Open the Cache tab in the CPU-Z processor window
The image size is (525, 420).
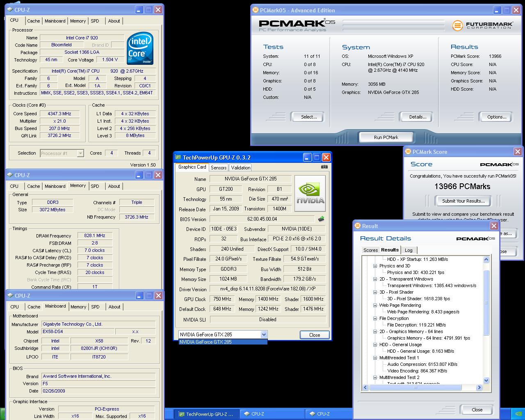tap(34, 21)
